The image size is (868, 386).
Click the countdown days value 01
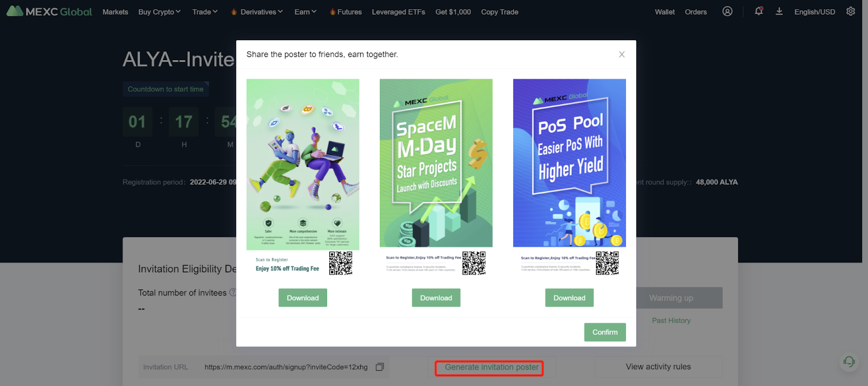pyautogui.click(x=137, y=122)
